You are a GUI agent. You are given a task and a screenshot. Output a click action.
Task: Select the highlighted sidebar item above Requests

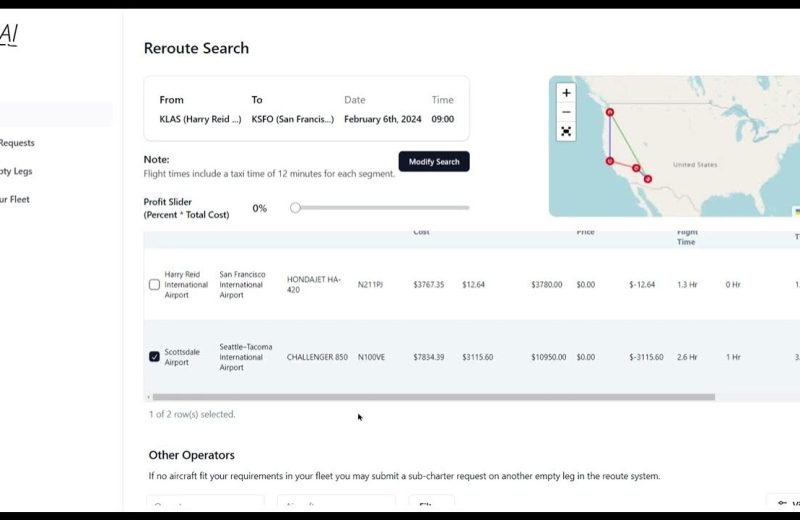coord(55,114)
